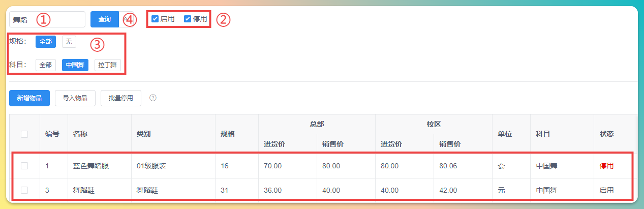Click the 批量停用 button

pos(121,98)
